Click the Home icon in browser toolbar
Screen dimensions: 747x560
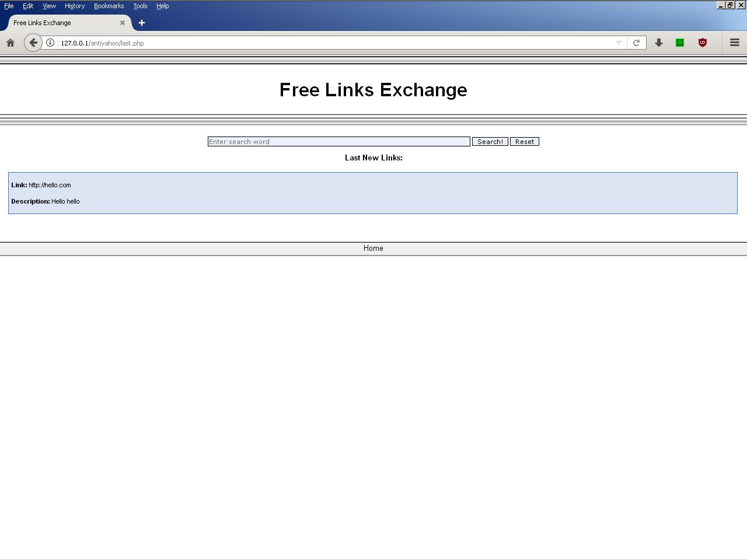[x=11, y=43]
